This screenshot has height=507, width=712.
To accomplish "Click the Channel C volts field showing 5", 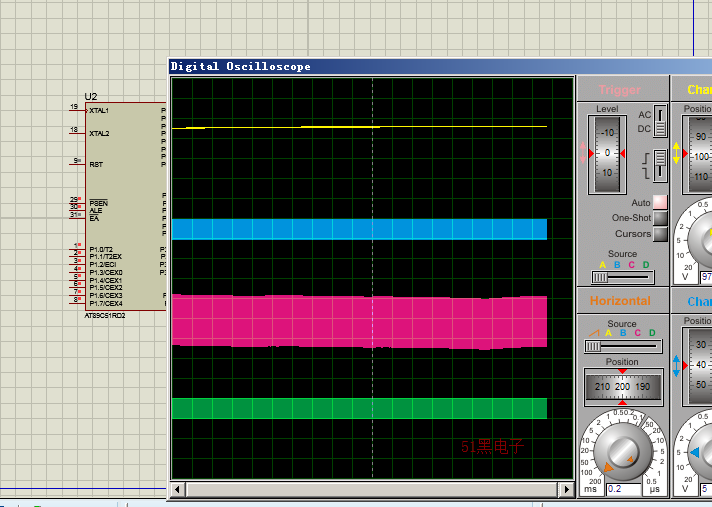I will click(706, 489).
